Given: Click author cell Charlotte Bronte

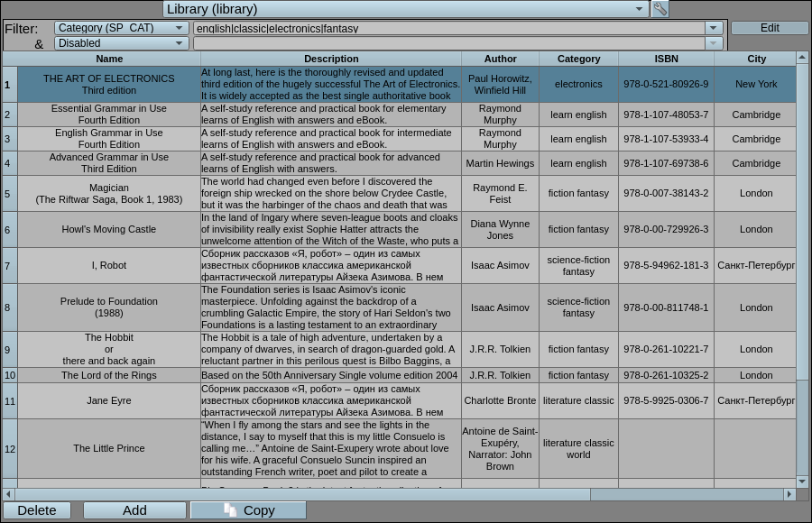Looking at the screenshot, I should click(x=500, y=400).
